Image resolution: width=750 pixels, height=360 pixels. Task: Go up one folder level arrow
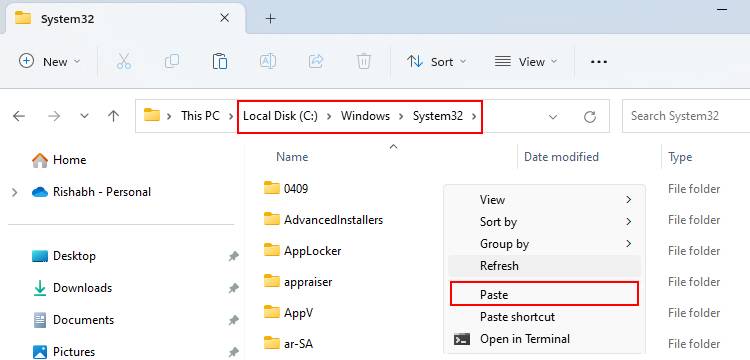click(x=113, y=116)
